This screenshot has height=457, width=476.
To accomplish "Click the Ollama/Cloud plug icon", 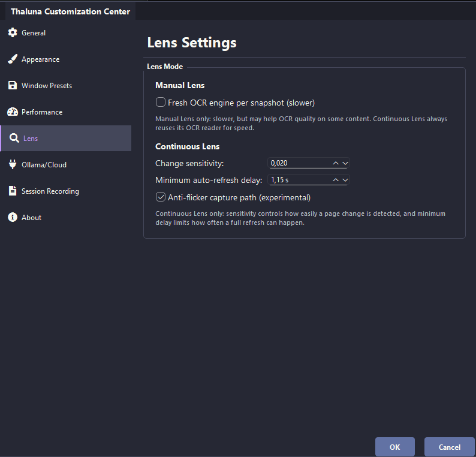I will (13, 164).
